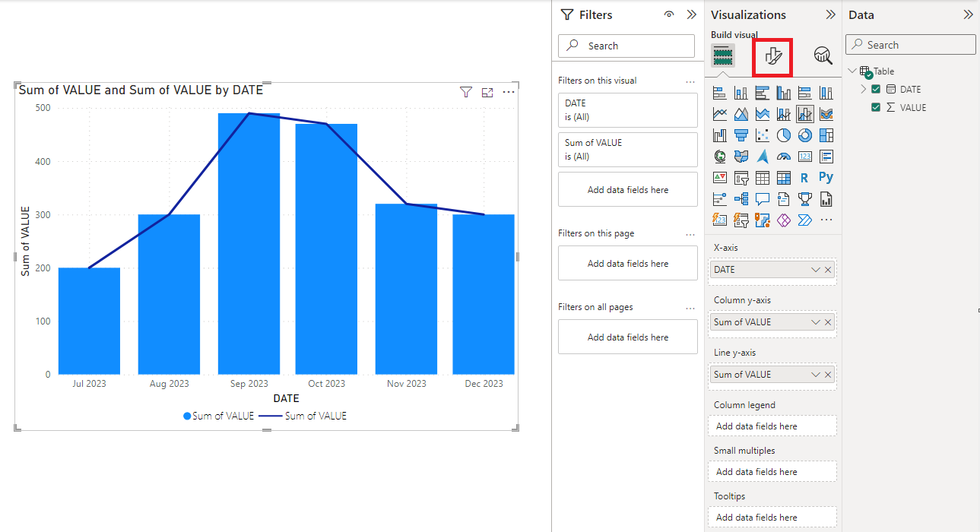
Task: Open Line y-axis Sum of VALUE dropdown
Action: (x=816, y=375)
